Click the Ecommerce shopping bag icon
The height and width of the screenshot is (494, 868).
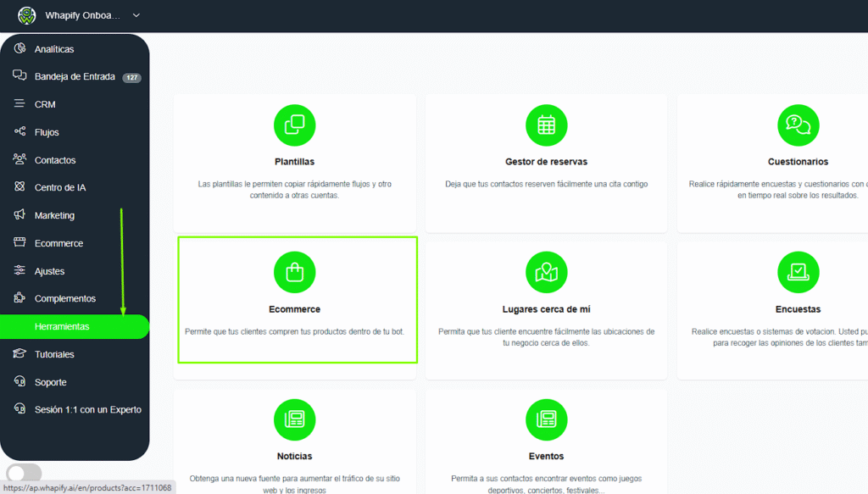click(294, 272)
